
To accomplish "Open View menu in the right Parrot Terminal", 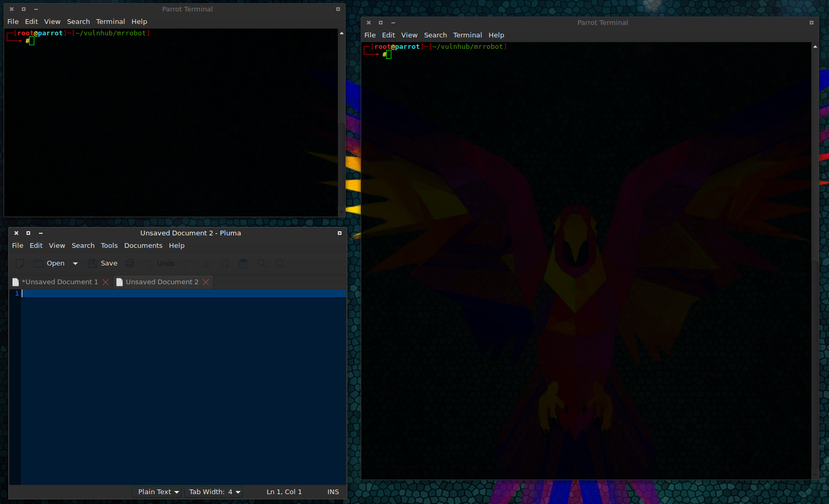I will (409, 35).
